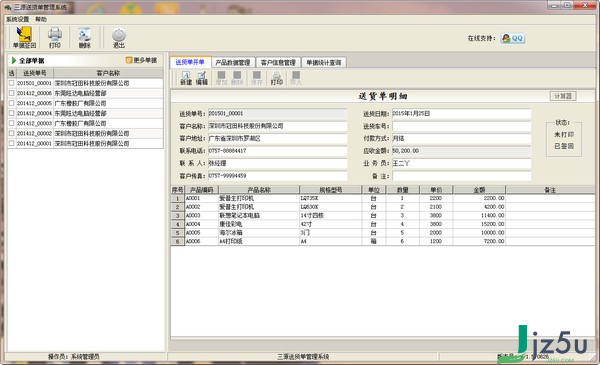Click the 新建 icon in the order toolbar
Screen dimensions: 600x365
pos(186,78)
